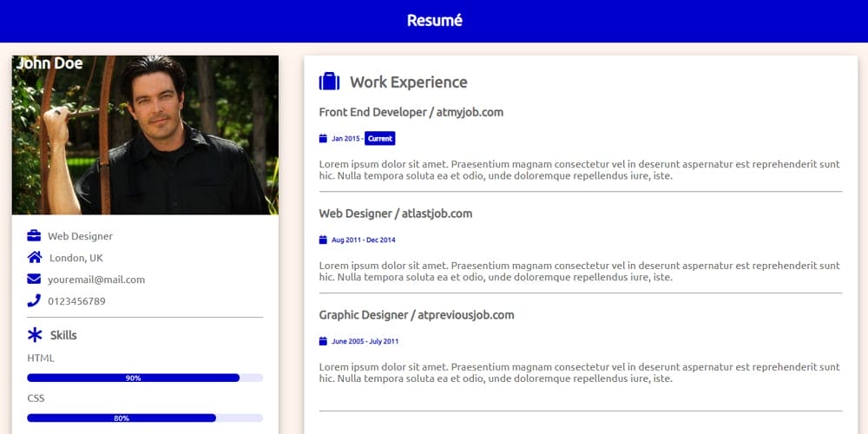Click the asterisk icon next to Skills

coord(35,335)
